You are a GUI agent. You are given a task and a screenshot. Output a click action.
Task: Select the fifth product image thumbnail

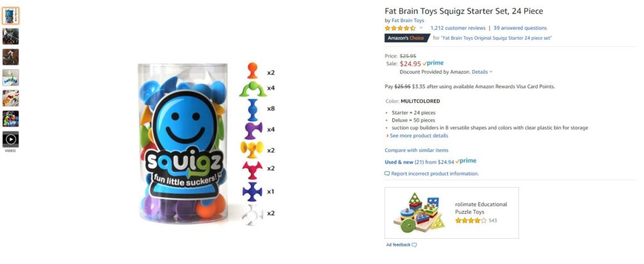11,98
